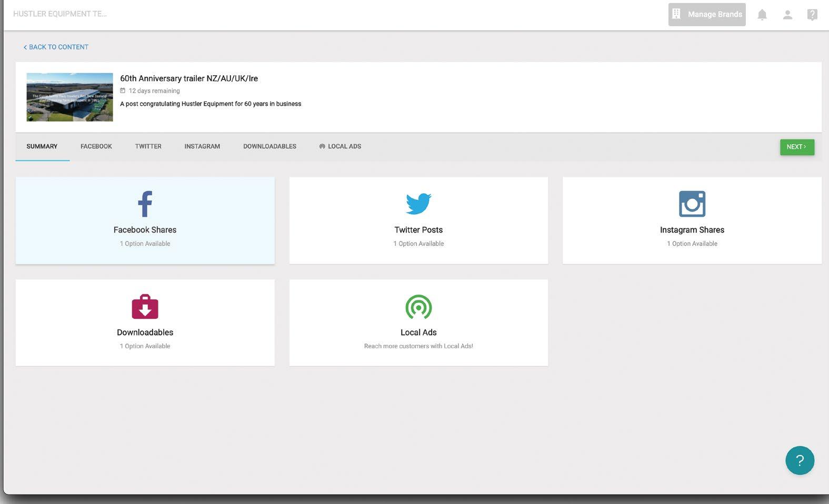Screen dimensions: 829x504
Task: Click the post description congratulating Hustler Equipment
Action: click(211, 104)
